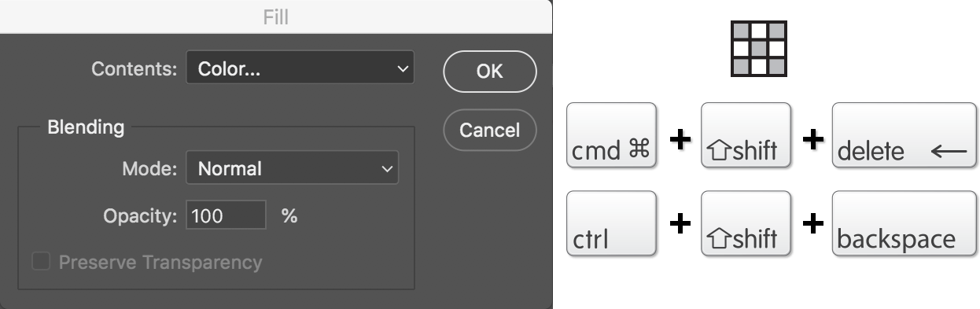The width and height of the screenshot is (980, 309).
Task: Click the Opacity input field
Action: click(x=227, y=215)
